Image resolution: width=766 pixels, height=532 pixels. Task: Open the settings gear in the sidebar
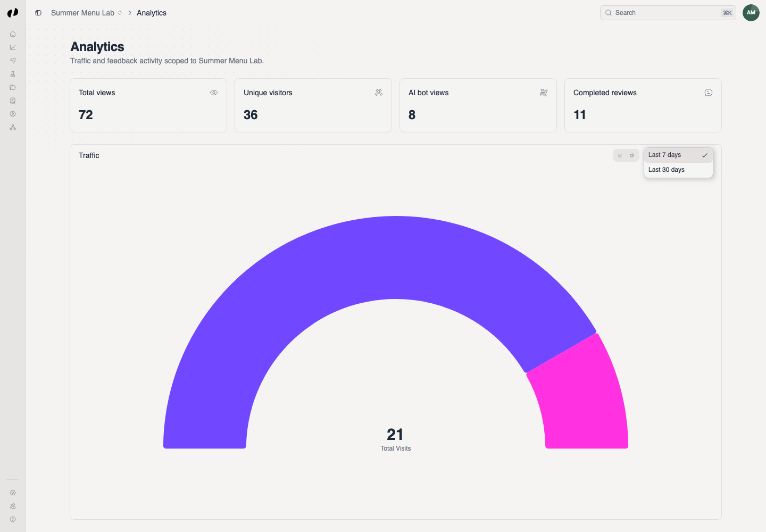point(13,493)
